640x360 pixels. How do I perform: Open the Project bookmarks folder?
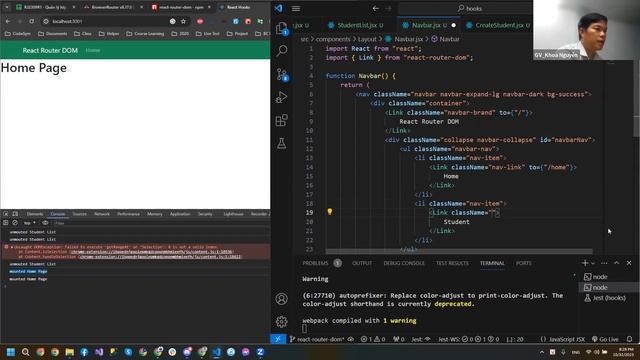coord(237,33)
